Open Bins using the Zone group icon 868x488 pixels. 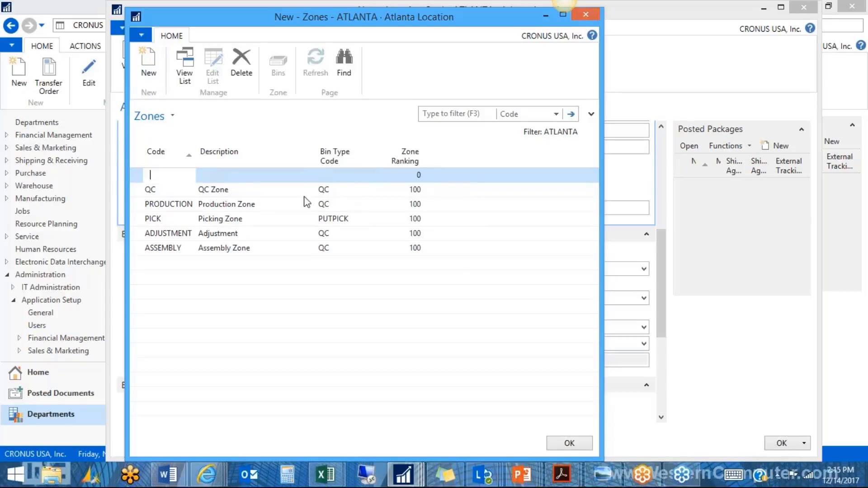tap(278, 63)
